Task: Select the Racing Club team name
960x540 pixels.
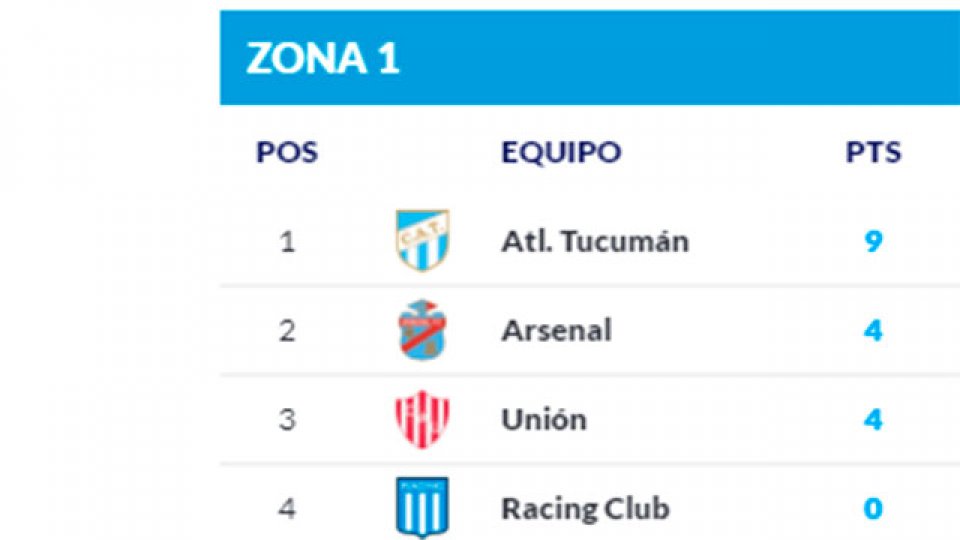Action: (x=584, y=508)
